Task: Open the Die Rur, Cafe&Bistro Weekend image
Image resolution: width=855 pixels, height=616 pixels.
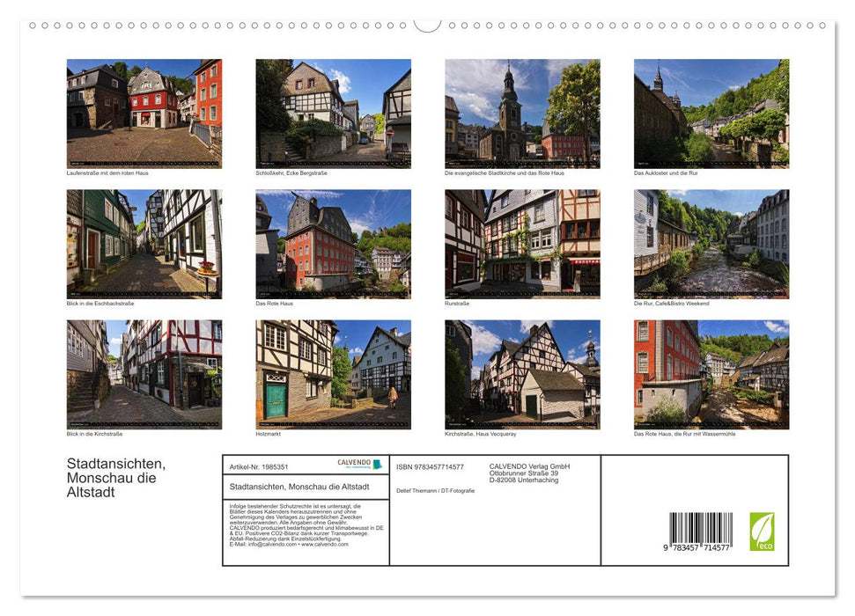Action: tap(711, 244)
